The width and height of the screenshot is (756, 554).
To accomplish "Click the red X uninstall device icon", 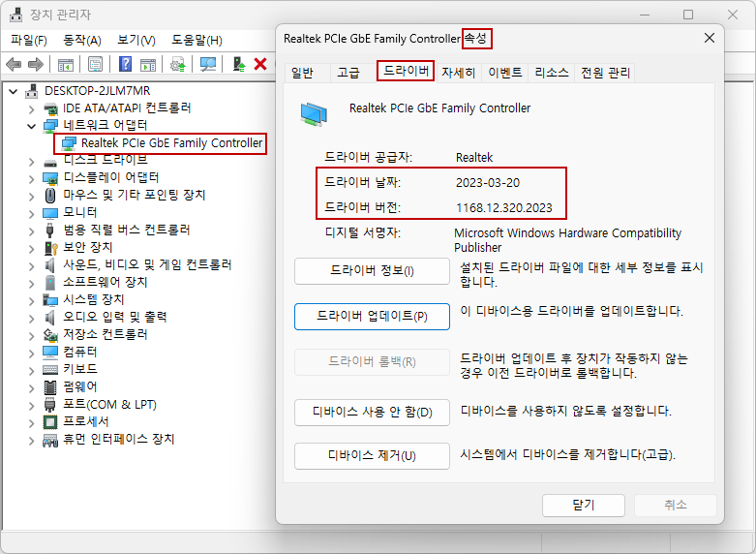I will pos(260,64).
